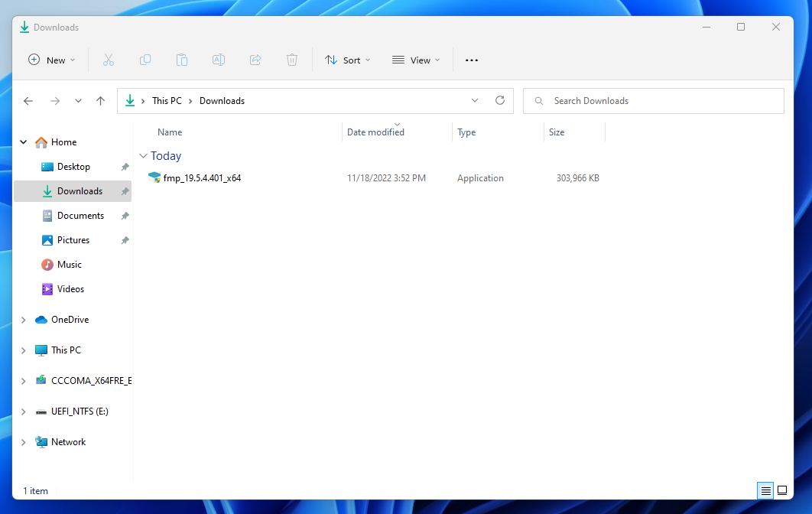The width and height of the screenshot is (812, 514).
Task: Minimize the Downloads window
Action: [x=706, y=27]
